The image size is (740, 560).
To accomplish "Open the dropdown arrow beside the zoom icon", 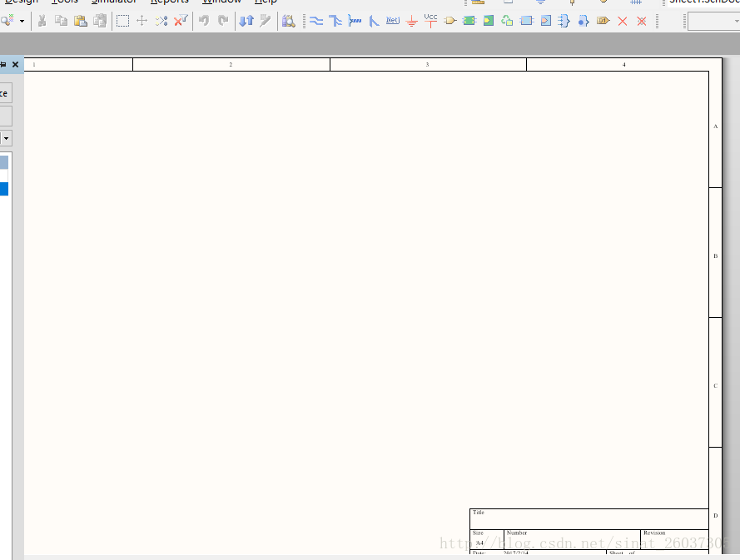I will coord(22,22).
